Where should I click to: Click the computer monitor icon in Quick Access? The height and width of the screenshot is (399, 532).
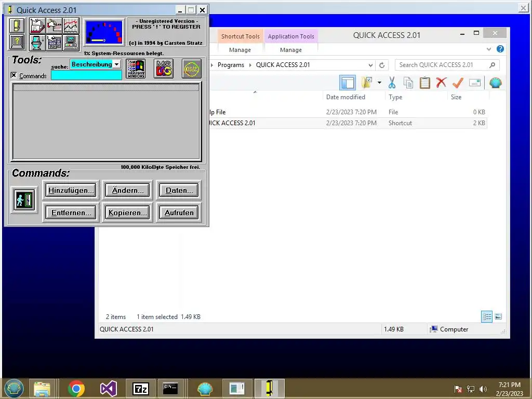pos(71,43)
